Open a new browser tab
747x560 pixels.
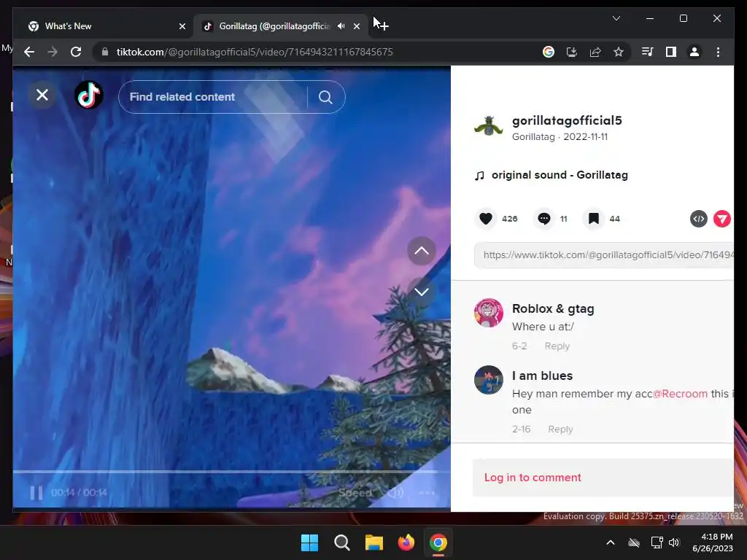pyautogui.click(x=384, y=26)
